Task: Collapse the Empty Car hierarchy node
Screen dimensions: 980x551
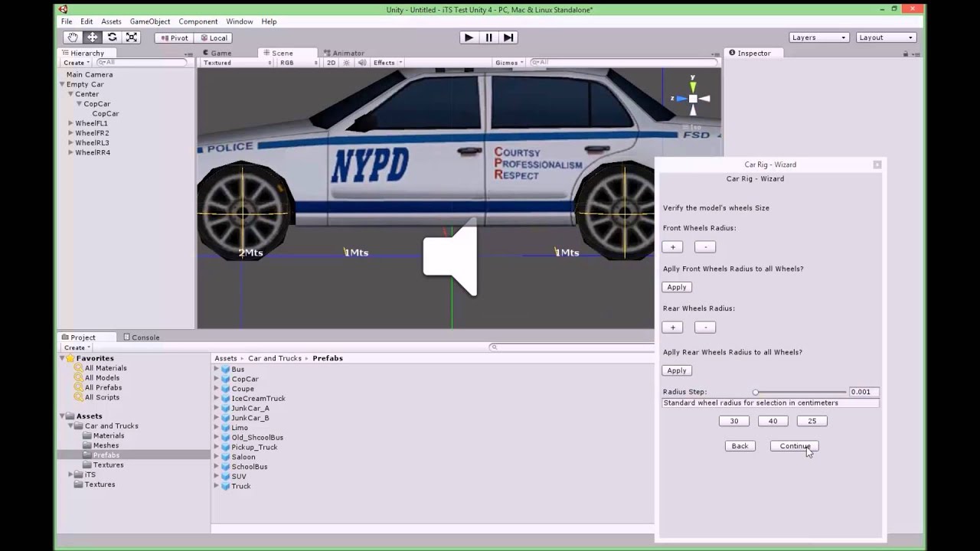Action: coord(62,84)
